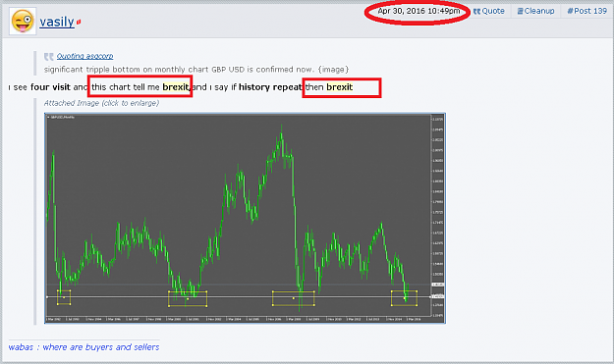Click the Quote button on the post
This screenshot has width=614, height=364.
tap(488, 11)
